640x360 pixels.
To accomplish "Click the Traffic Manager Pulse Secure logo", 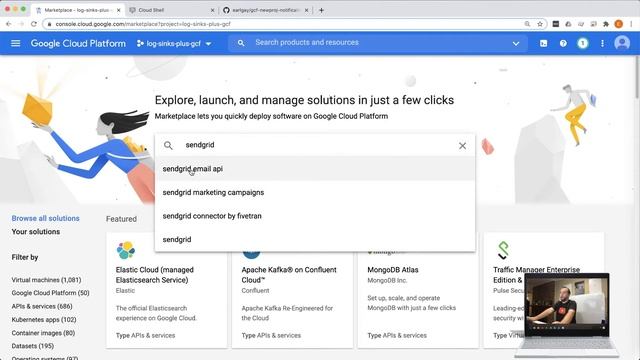I will tap(503, 250).
